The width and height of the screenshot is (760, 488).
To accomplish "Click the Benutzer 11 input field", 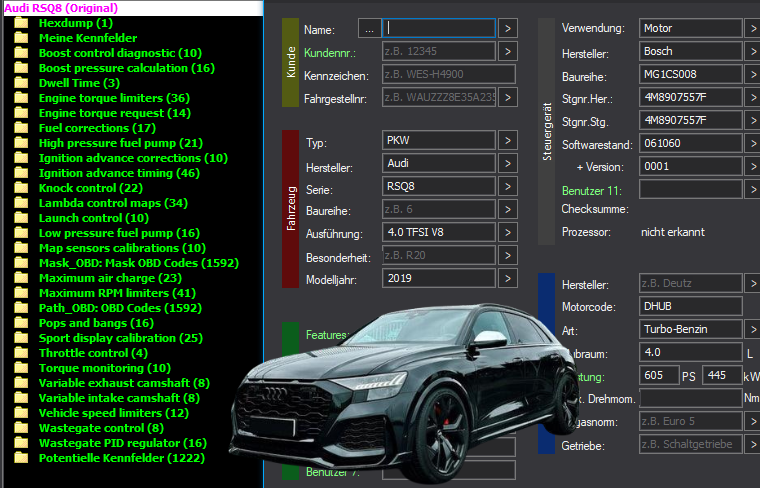I will tap(691, 189).
